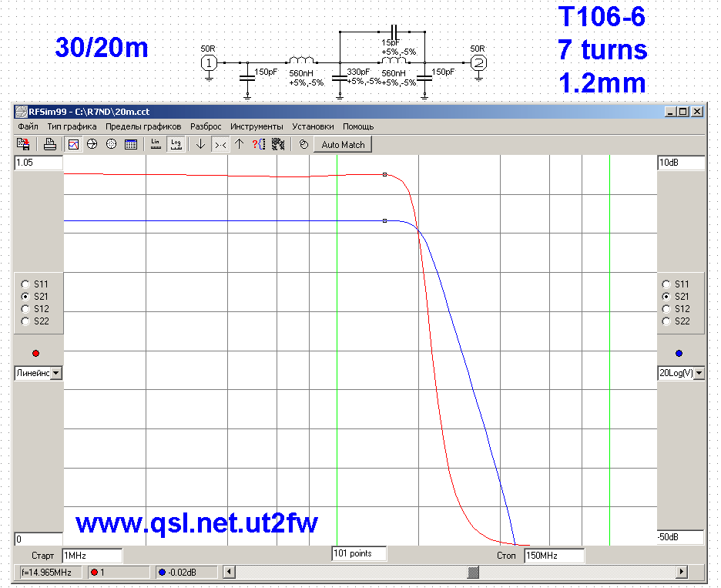Click the up arrow toolbar icon
This screenshot has height=588, width=721.
click(239, 144)
